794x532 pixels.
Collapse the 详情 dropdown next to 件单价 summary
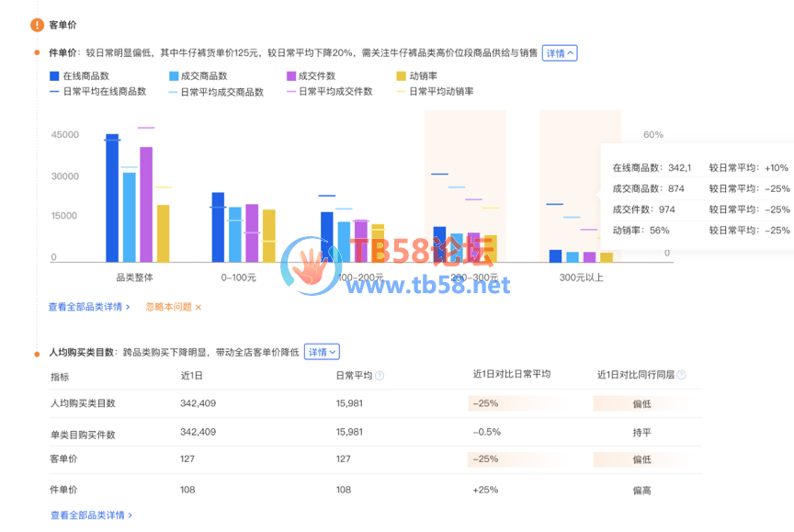pos(560,53)
